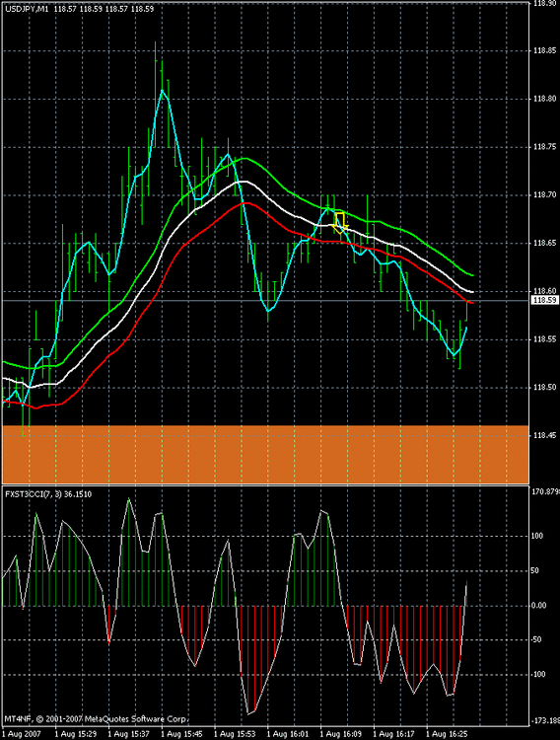
Task: Click the -100 level on CCI scale
Action: [538, 675]
